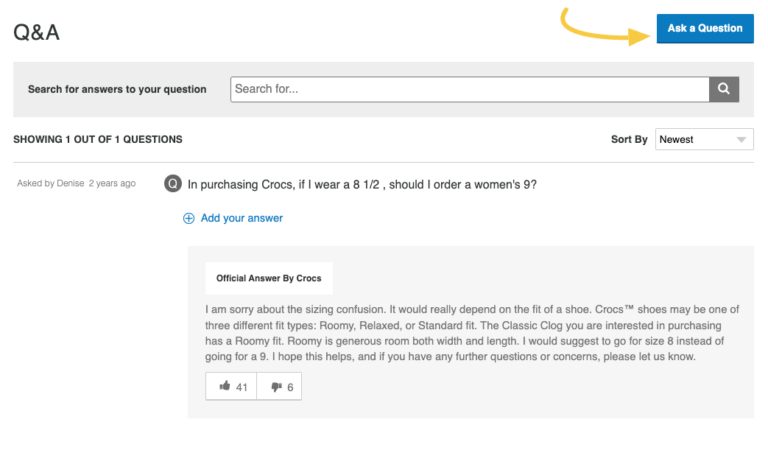Image resolution: width=768 pixels, height=450 pixels.
Task: Click the round Q question icon
Action: pos(173,184)
